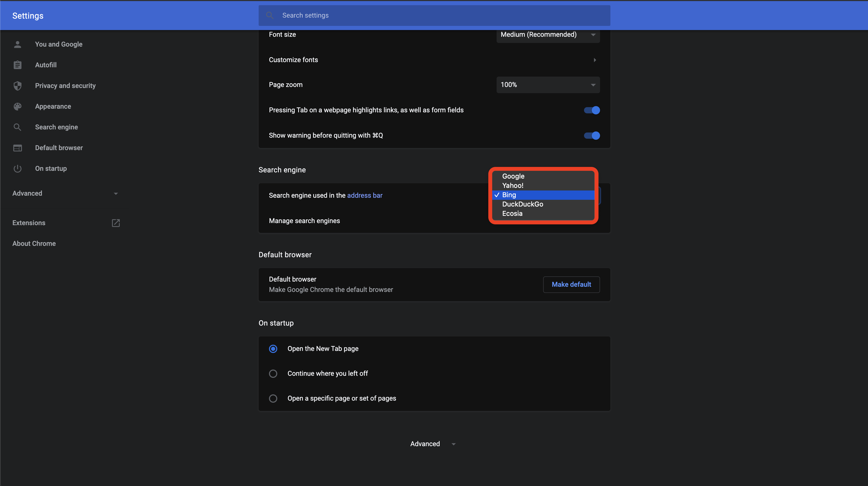Select Bing in search engine list
This screenshot has height=486, width=868.
(x=543, y=195)
